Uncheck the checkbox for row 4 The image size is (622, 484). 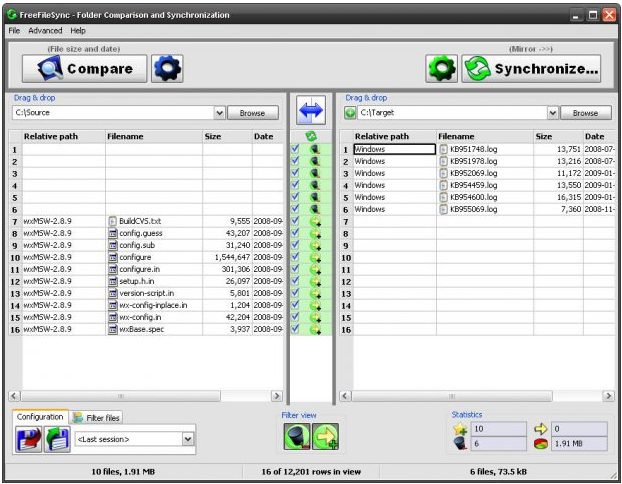pyautogui.click(x=295, y=184)
